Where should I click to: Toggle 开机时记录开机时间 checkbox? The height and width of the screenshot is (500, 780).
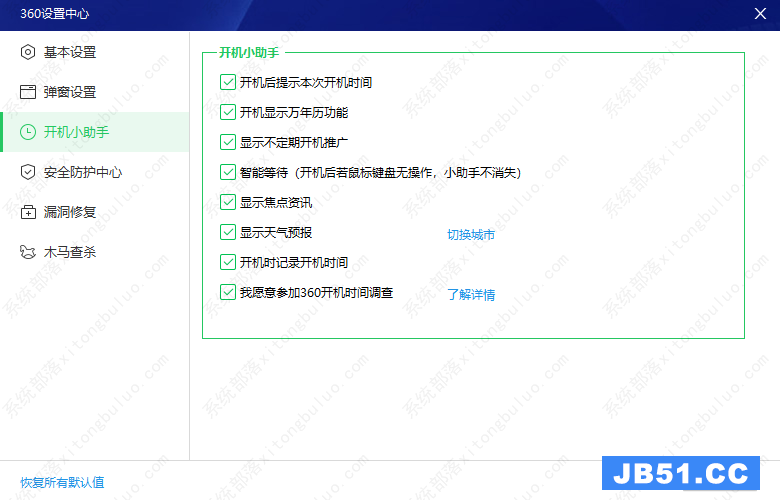click(x=227, y=263)
